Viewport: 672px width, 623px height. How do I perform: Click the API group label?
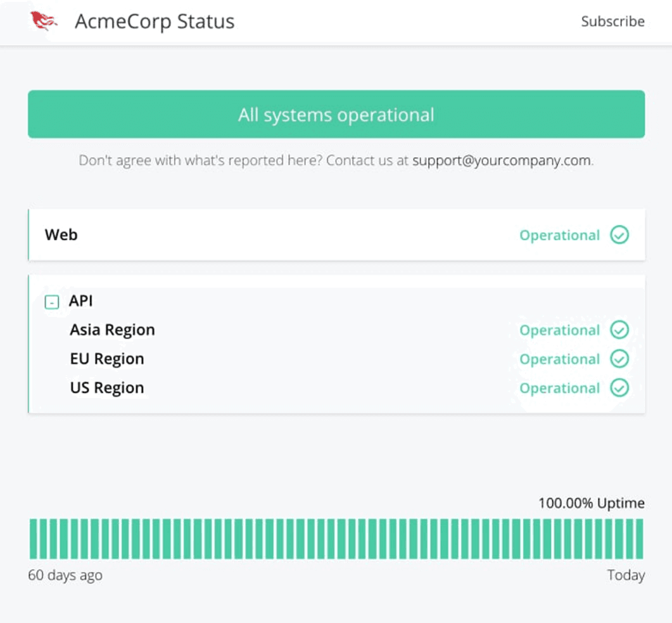point(81,301)
